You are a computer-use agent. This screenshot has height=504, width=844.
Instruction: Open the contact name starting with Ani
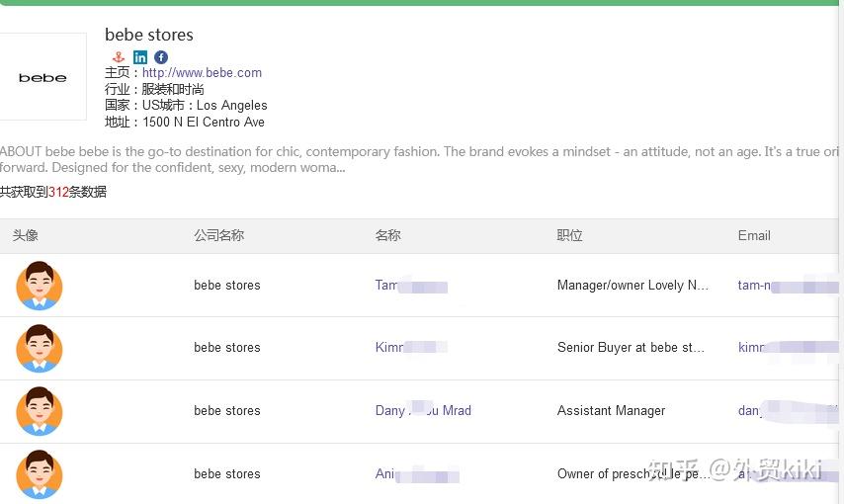tap(385, 474)
